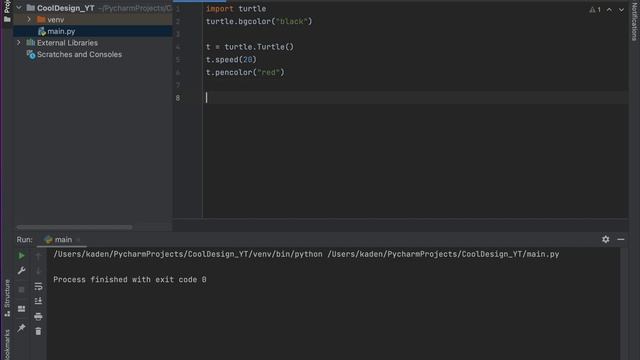Click the main.py Python file icon
This screenshot has width=640, height=360.
tap(42, 31)
